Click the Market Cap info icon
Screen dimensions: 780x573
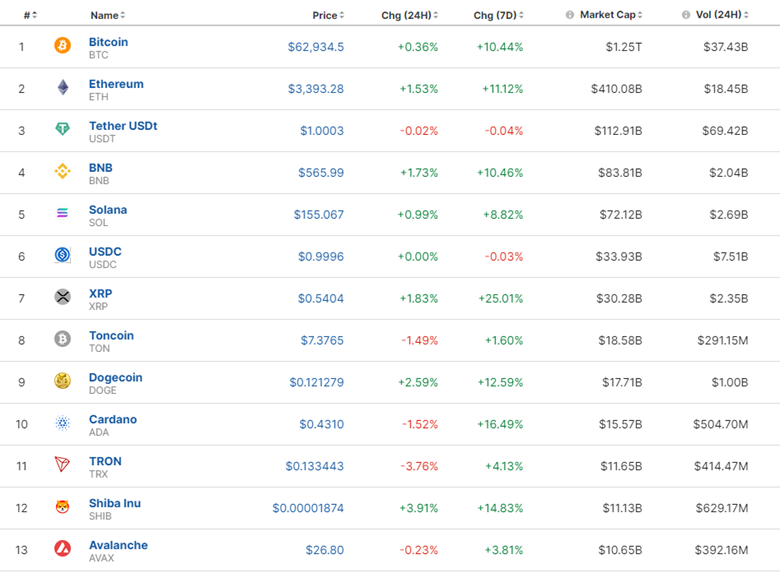(x=570, y=15)
